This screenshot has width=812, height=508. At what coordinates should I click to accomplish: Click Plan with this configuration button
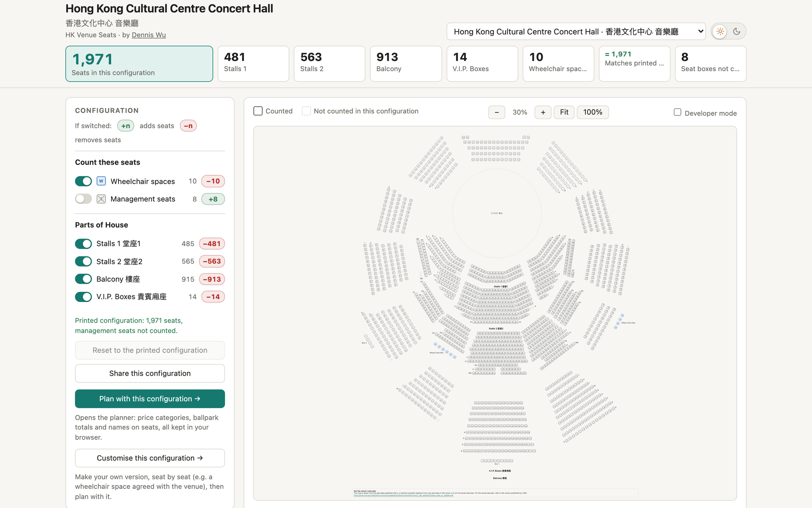point(150,399)
